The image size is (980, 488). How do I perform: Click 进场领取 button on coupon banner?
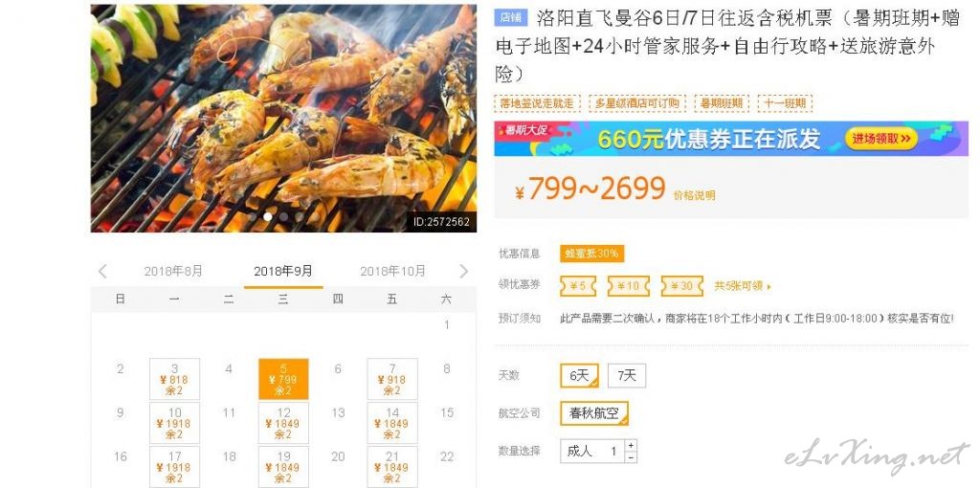point(881,138)
